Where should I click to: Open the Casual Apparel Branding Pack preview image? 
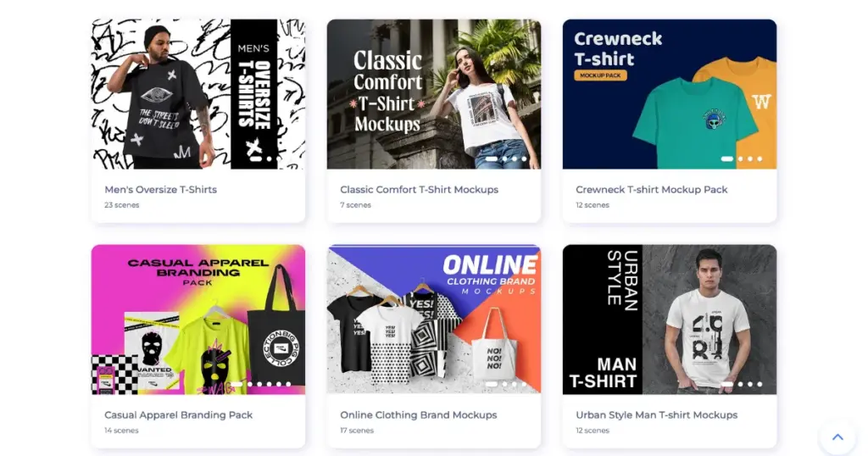click(198, 320)
